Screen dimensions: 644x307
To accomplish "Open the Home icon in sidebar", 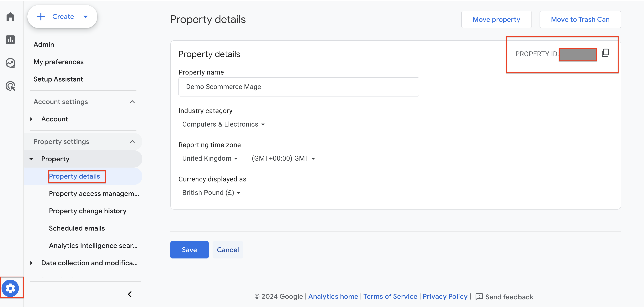I will point(10,17).
